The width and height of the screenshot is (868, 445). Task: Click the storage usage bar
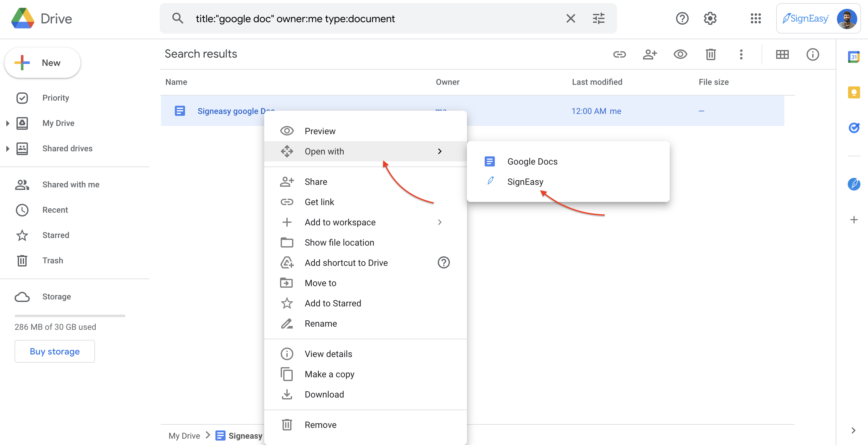coord(70,316)
